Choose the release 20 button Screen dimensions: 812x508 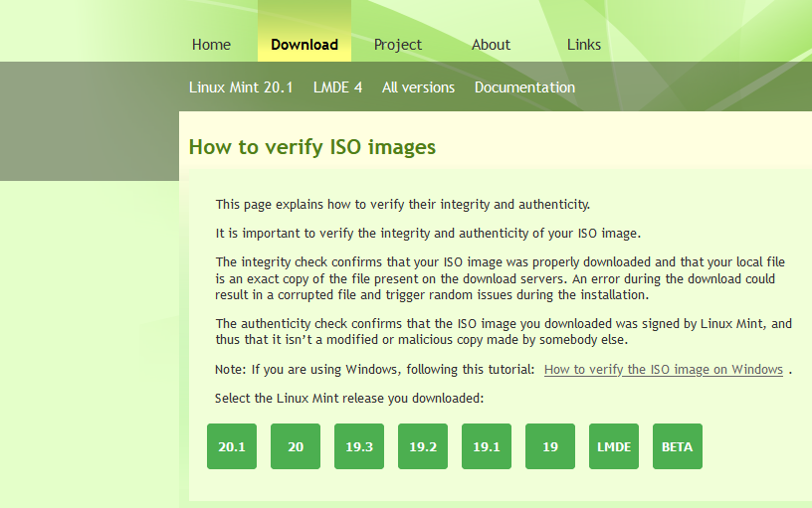[x=296, y=446]
